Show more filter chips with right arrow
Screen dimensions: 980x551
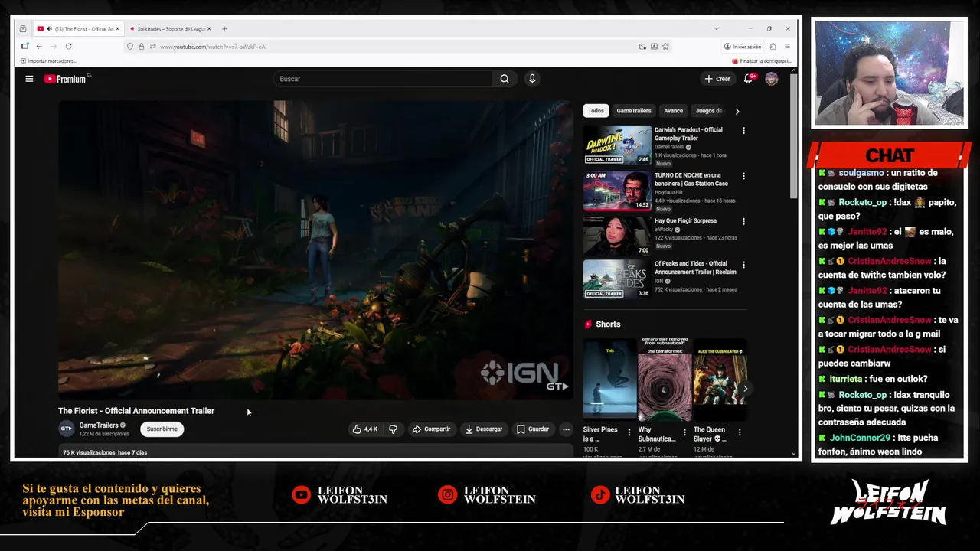(737, 111)
